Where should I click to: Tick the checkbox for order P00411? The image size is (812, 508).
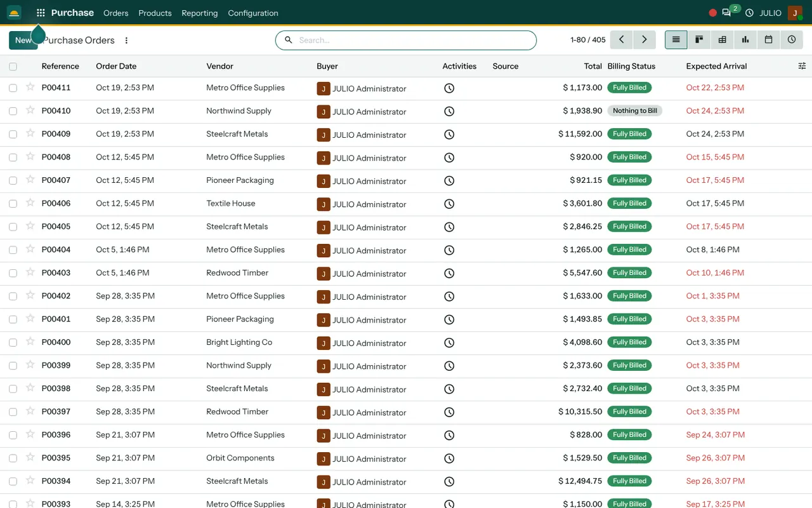click(x=13, y=88)
